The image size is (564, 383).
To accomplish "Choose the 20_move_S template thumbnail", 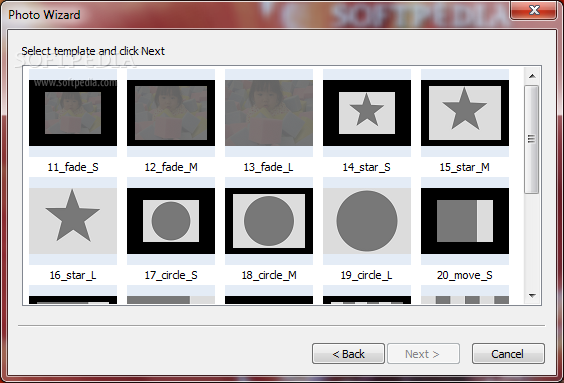I will pos(465,221).
